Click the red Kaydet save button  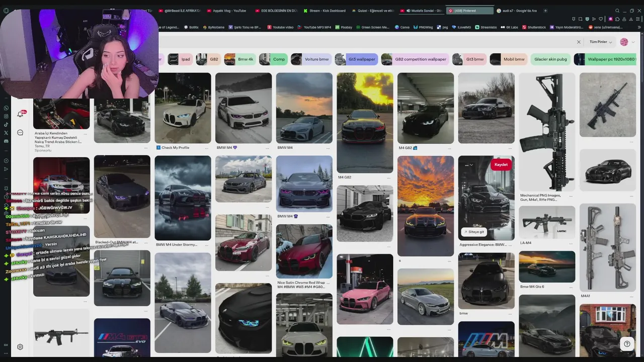(x=501, y=164)
